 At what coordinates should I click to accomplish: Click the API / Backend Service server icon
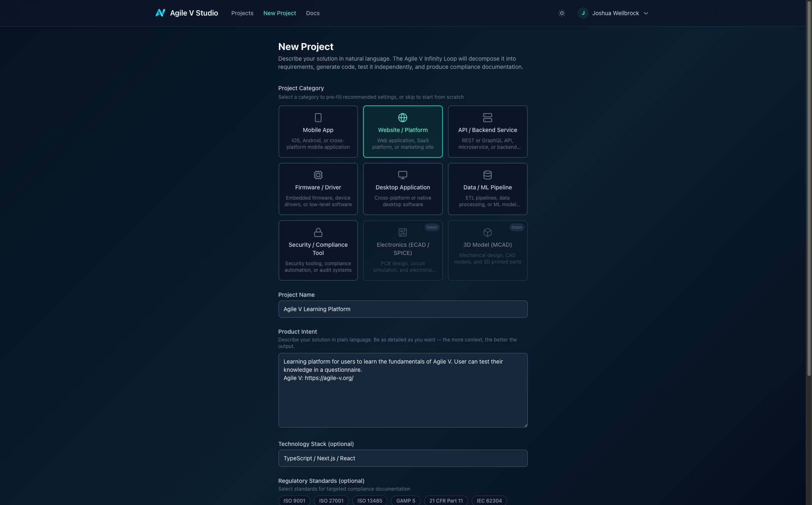coord(487,118)
